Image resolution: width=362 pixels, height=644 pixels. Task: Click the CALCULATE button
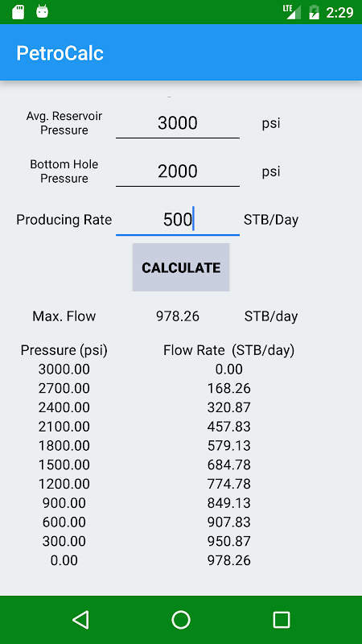point(181,267)
